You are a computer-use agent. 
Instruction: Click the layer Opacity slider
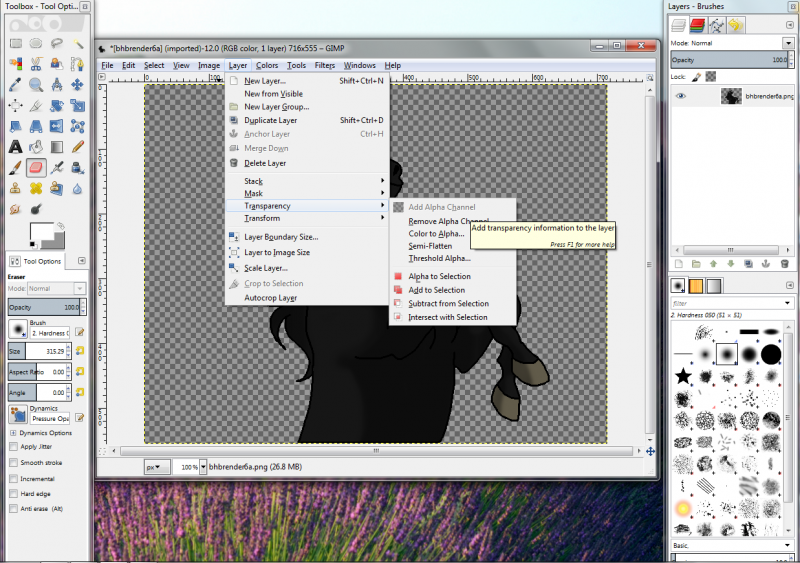(730, 60)
